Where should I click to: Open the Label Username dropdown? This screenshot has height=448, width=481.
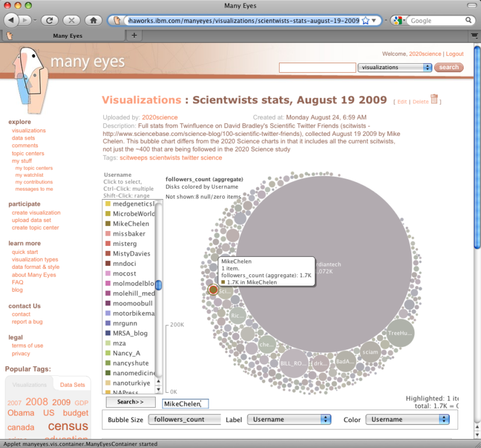(x=289, y=420)
